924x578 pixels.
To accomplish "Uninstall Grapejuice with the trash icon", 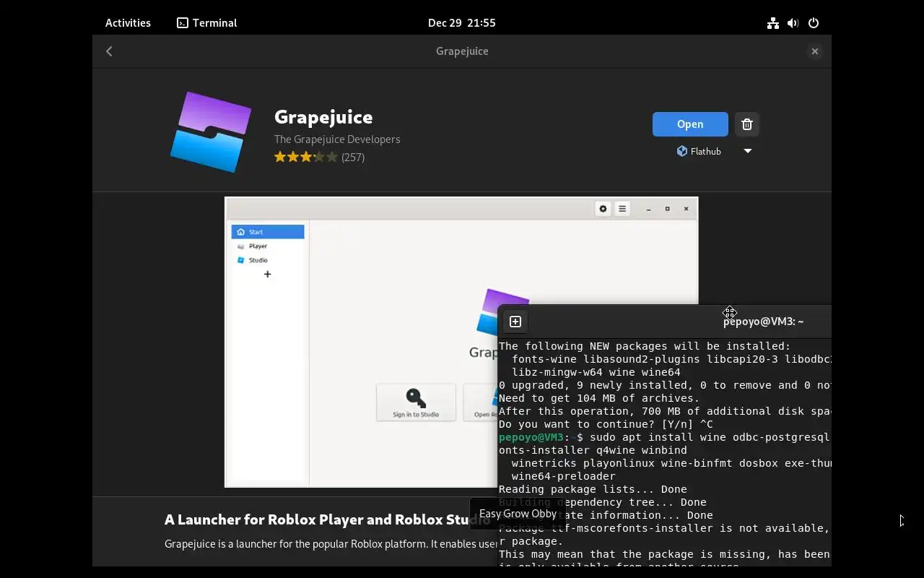I will pos(747,124).
